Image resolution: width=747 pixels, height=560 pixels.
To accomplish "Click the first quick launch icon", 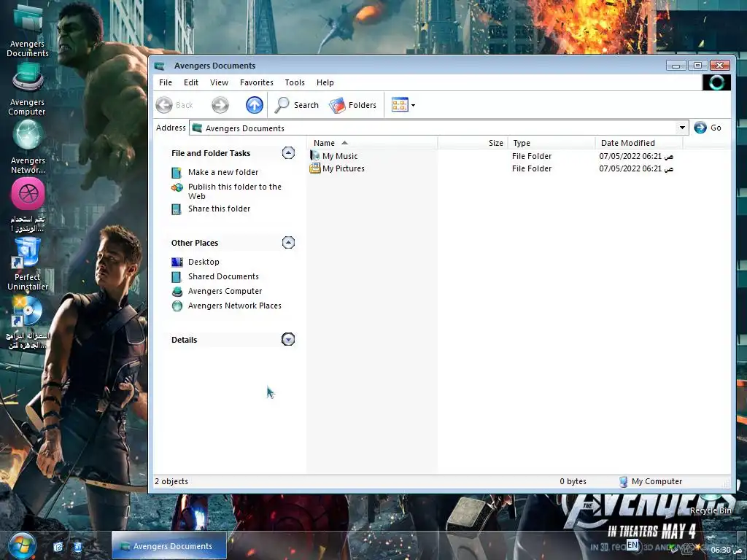I will pyautogui.click(x=58, y=546).
